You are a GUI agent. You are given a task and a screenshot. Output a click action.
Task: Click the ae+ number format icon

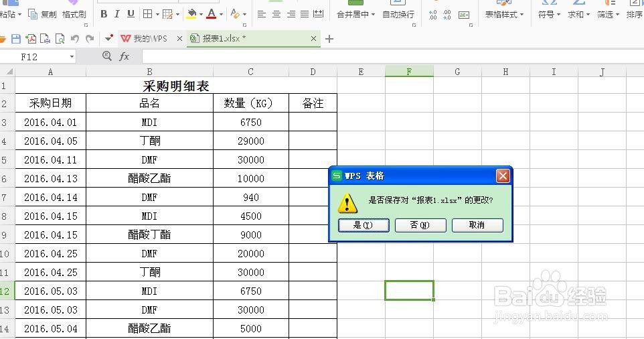click(x=464, y=15)
